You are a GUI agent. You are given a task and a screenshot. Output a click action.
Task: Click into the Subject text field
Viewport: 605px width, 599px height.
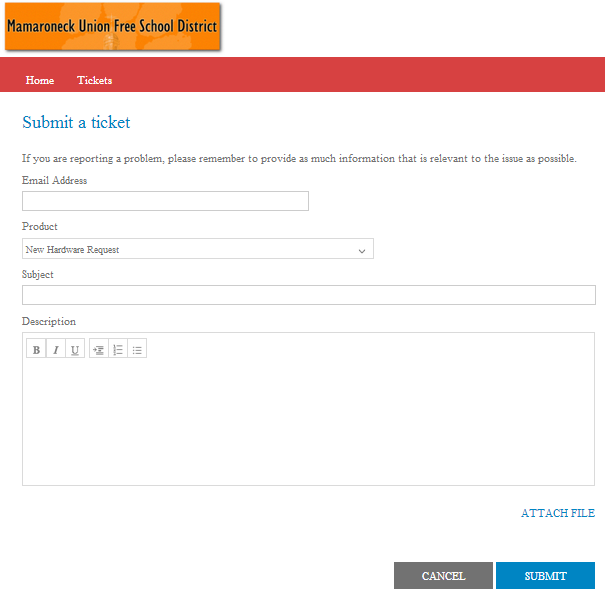pos(308,295)
